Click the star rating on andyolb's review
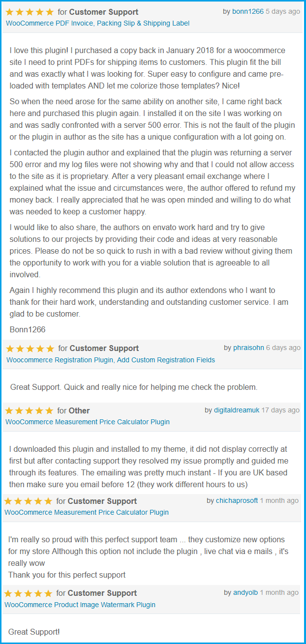The width and height of the screenshot is (306, 644). pyautogui.click(x=28, y=593)
